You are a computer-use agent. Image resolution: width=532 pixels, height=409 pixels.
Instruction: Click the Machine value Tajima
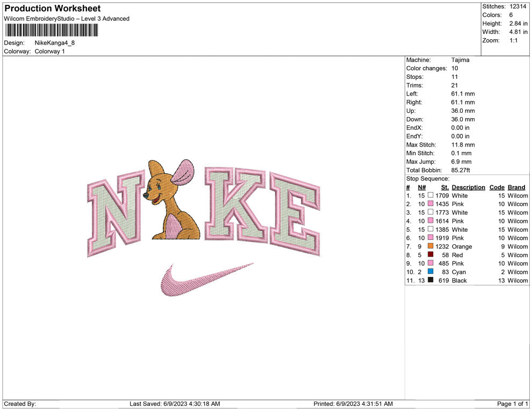click(x=461, y=60)
